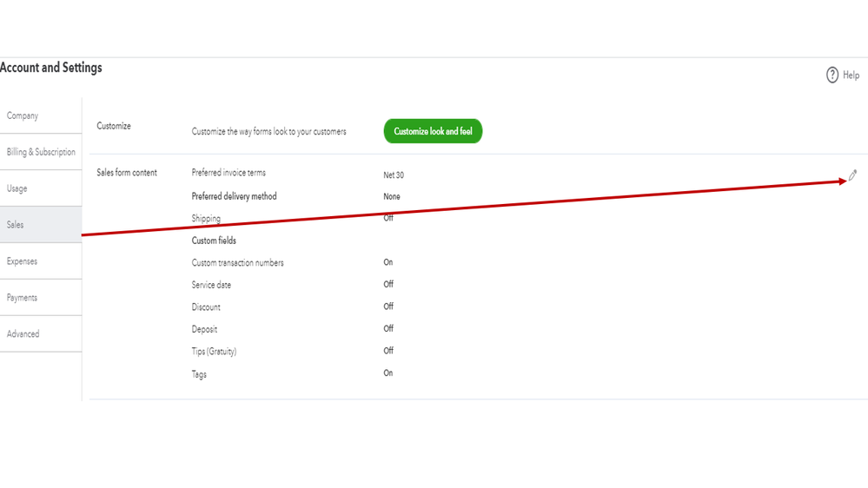The image size is (868, 488).
Task: Click the Service date Off status
Action: (388, 284)
